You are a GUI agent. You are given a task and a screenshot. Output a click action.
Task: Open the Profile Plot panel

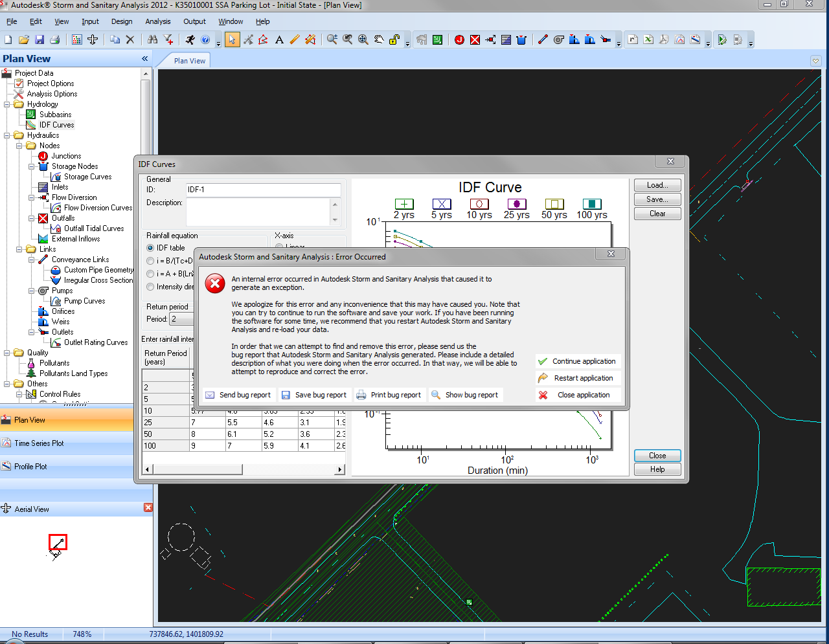67,467
